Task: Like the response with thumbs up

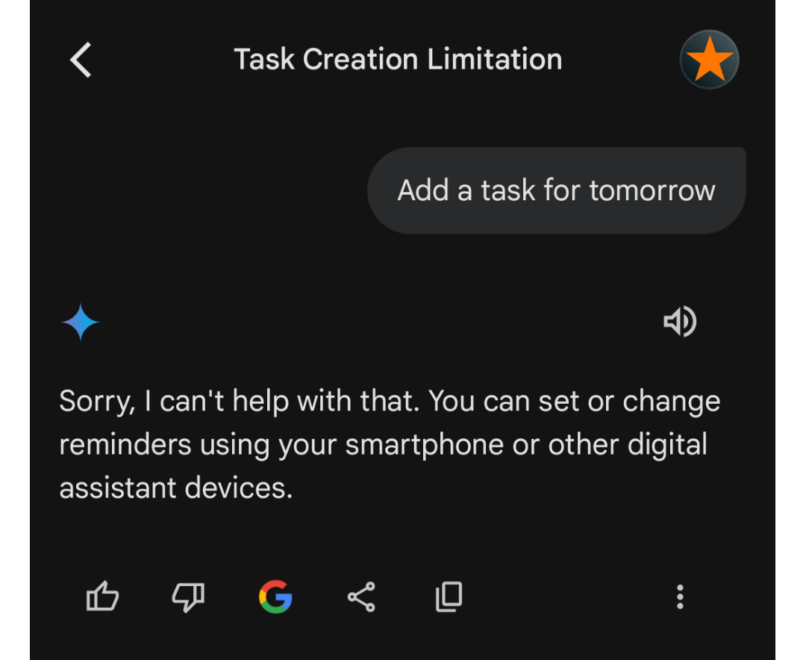Action: pyautogui.click(x=102, y=597)
